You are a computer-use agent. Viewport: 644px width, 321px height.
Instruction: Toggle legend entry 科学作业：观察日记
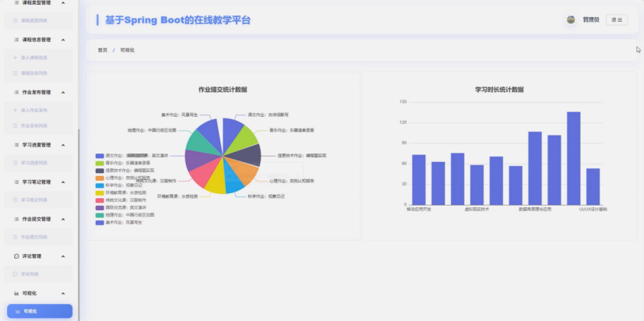pos(118,185)
